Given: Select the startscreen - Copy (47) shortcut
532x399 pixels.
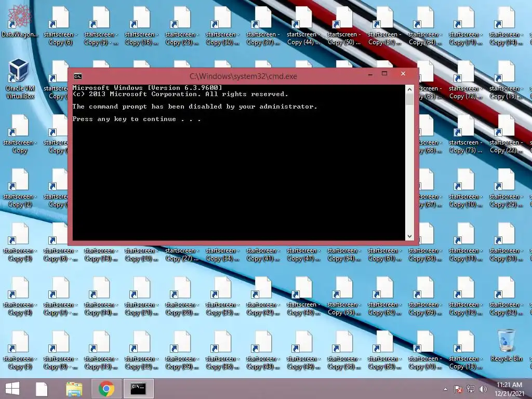Looking at the screenshot, I should click(303, 254).
